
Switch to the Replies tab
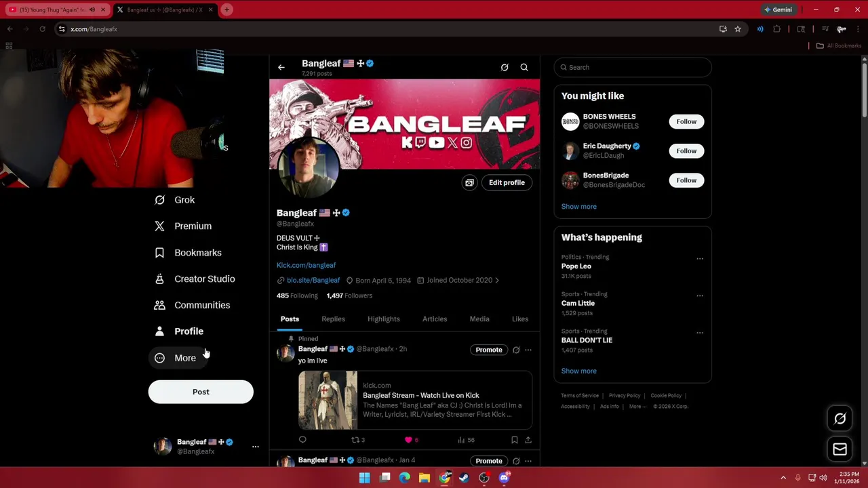point(333,319)
